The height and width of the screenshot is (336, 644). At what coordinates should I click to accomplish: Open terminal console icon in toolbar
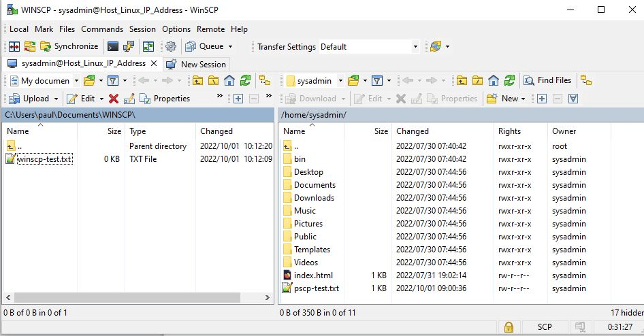pyautogui.click(x=114, y=47)
